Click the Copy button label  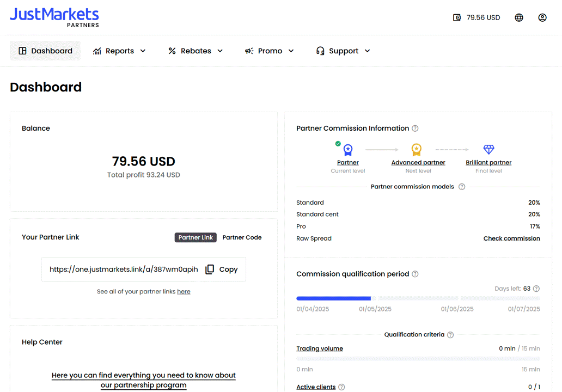(x=228, y=269)
